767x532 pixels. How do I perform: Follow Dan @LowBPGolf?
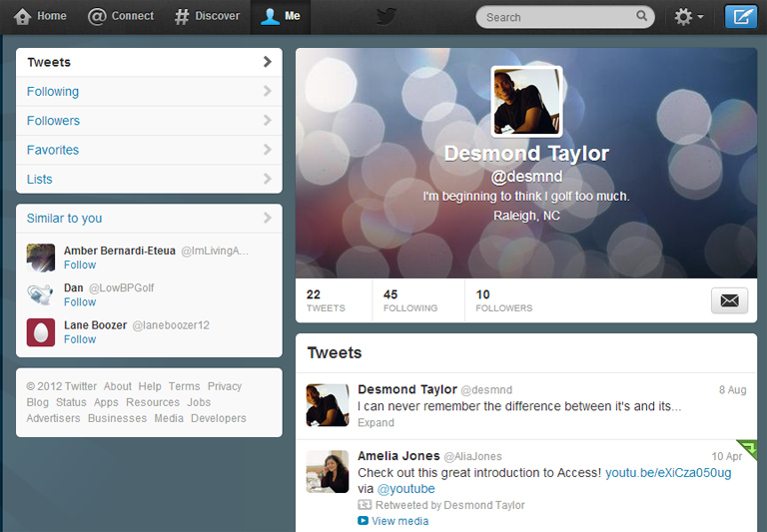pos(80,302)
